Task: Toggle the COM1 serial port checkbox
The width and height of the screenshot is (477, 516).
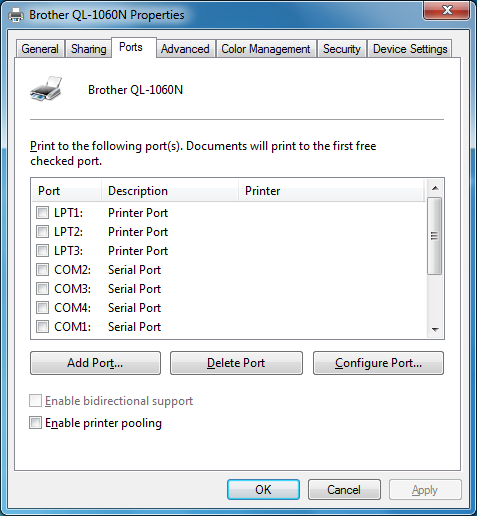Action: point(42,326)
